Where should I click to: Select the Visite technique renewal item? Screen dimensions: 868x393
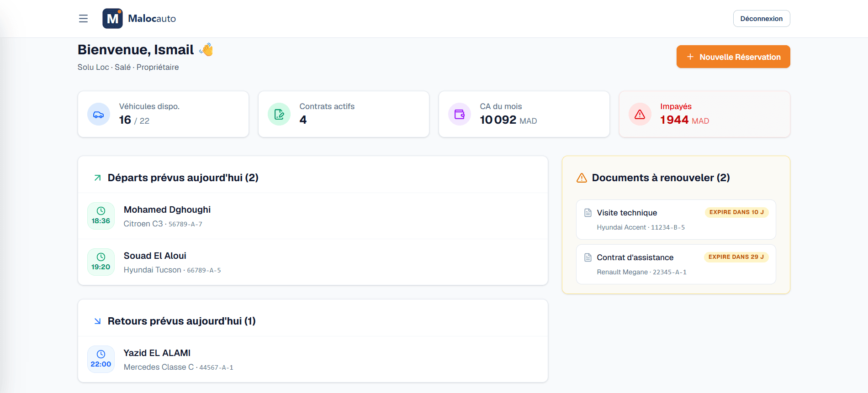[x=676, y=220]
